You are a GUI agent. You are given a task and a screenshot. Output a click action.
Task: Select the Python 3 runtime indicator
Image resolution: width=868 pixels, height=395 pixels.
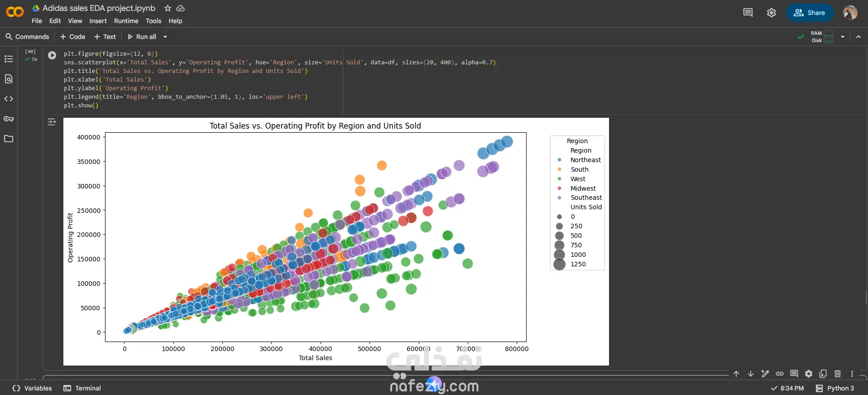tap(835, 388)
